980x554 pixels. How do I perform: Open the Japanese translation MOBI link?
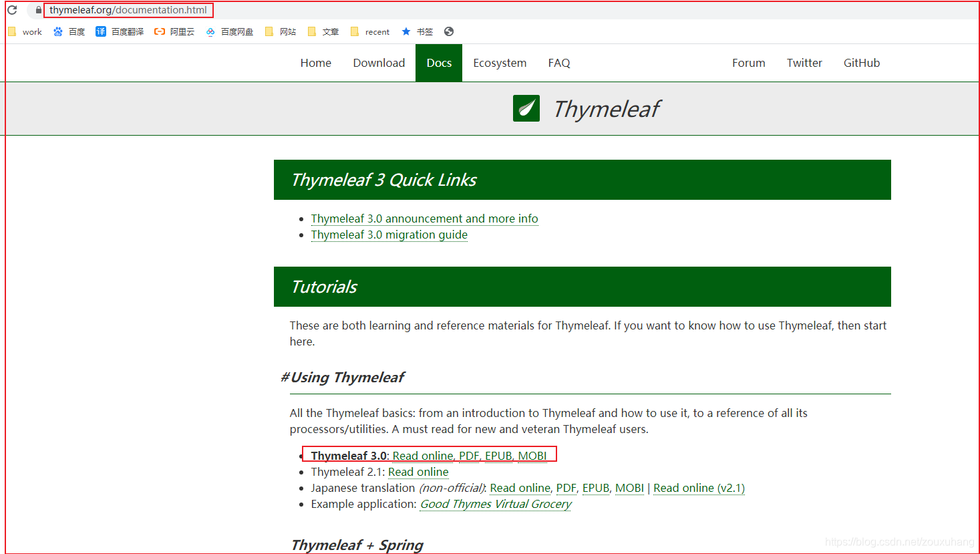pyautogui.click(x=629, y=488)
